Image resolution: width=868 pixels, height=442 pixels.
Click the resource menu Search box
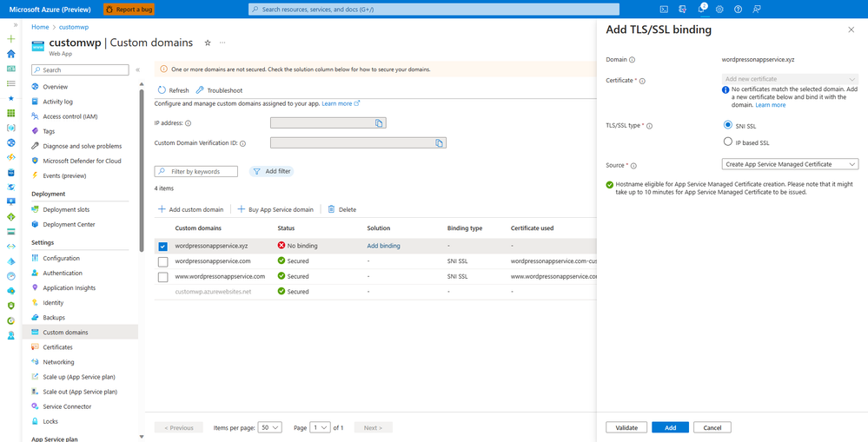point(80,70)
